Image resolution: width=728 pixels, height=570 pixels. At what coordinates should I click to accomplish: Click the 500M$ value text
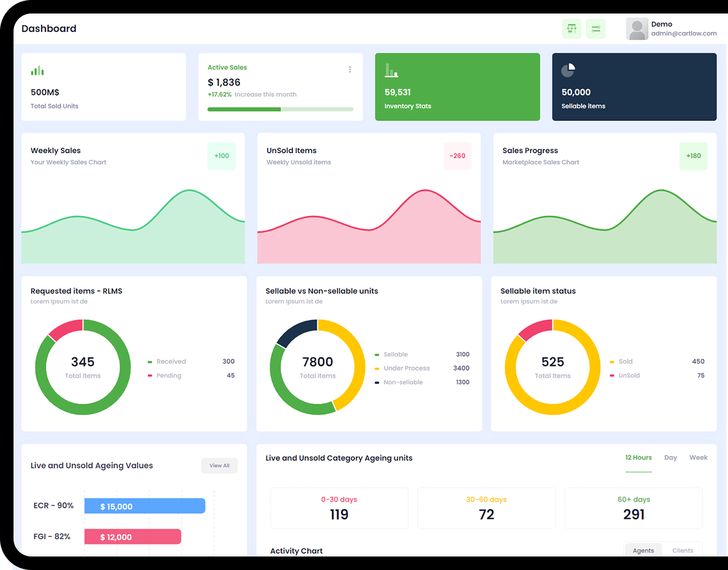point(45,92)
